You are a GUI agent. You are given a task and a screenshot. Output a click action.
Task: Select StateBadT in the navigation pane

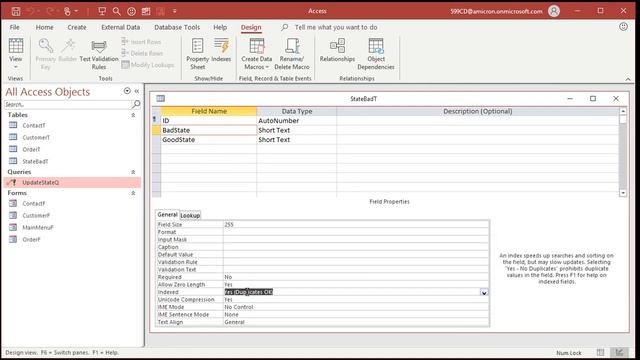35,161
